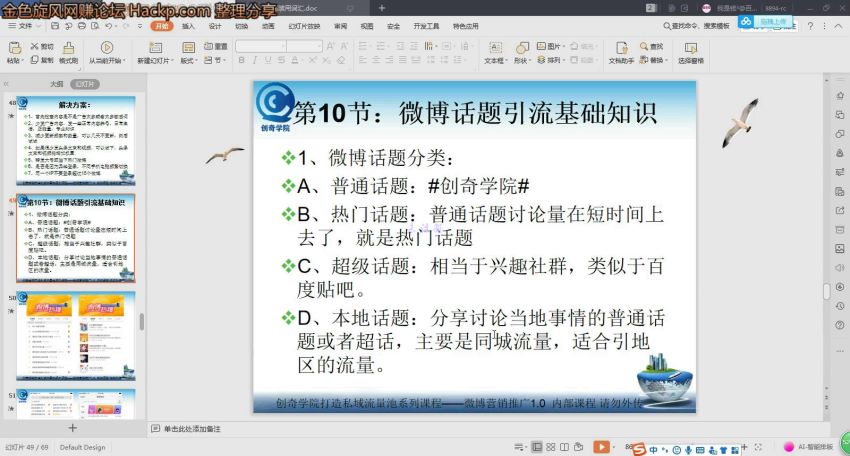Viewport: 850px width, 456px height.
Task: Click the Clear Formatting eraser icon
Action: 341,60
